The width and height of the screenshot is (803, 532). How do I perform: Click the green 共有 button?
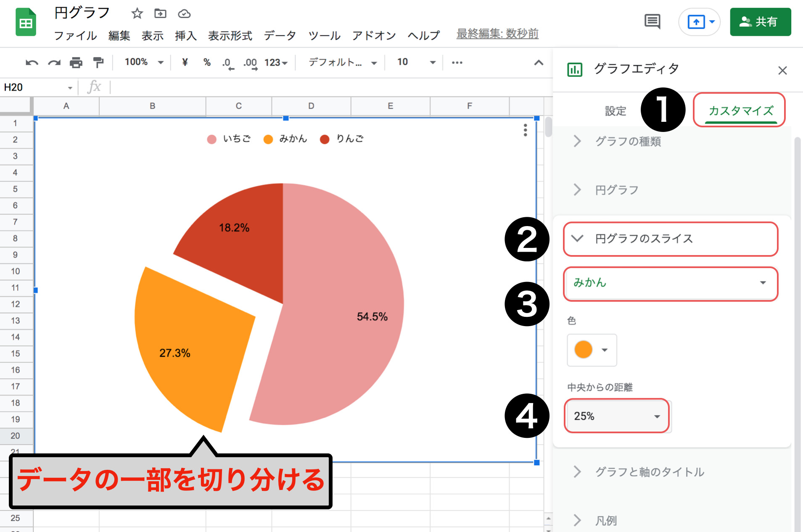point(760,21)
